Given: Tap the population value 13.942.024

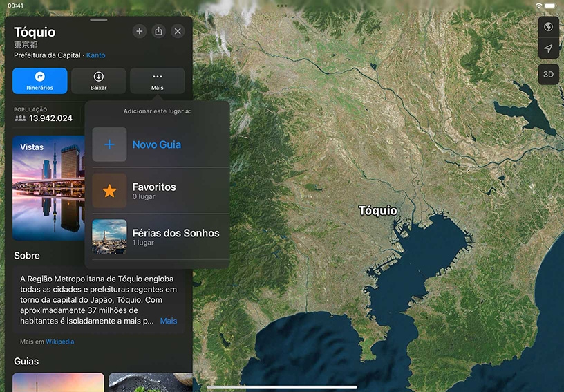Looking at the screenshot, I should [x=50, y=118].
